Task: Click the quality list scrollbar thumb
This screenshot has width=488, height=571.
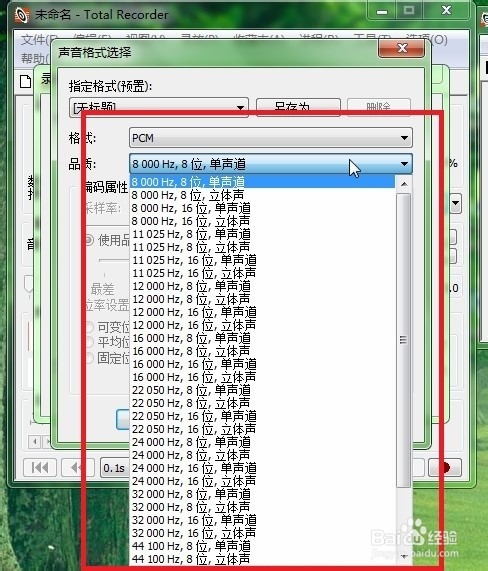Action: coord(404,340)
